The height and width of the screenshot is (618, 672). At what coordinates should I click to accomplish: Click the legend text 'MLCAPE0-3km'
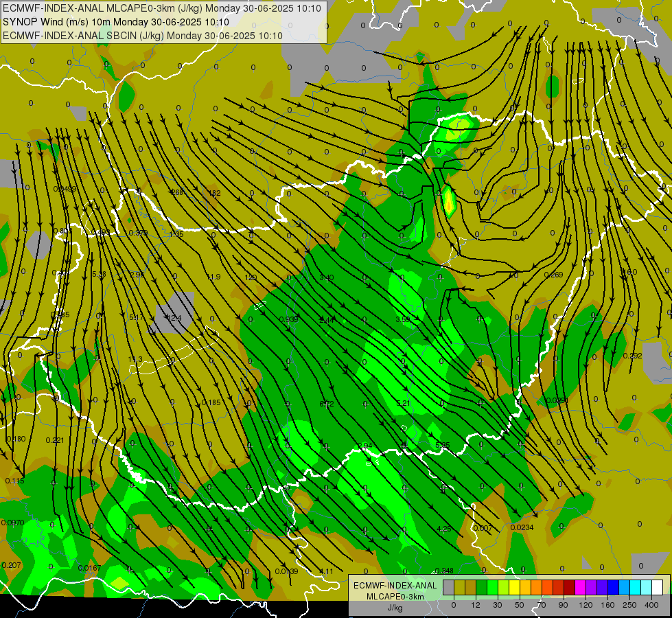pos(395,597)
